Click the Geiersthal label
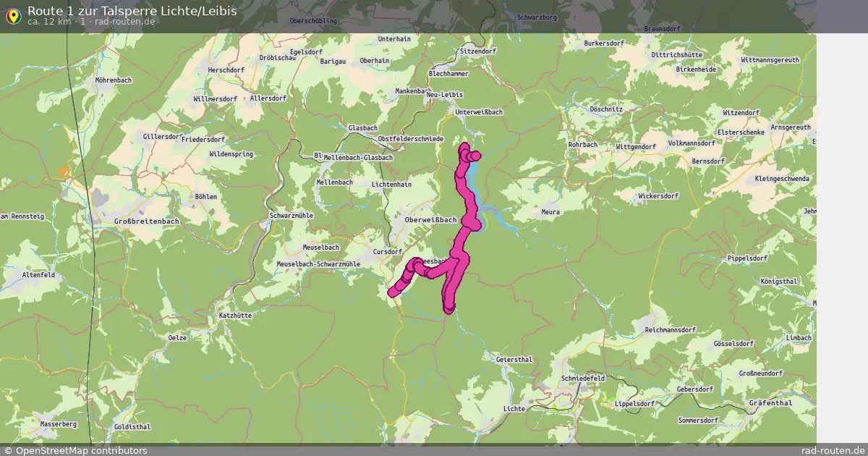Viewport: 868px width, 456px height. point(514,360)
